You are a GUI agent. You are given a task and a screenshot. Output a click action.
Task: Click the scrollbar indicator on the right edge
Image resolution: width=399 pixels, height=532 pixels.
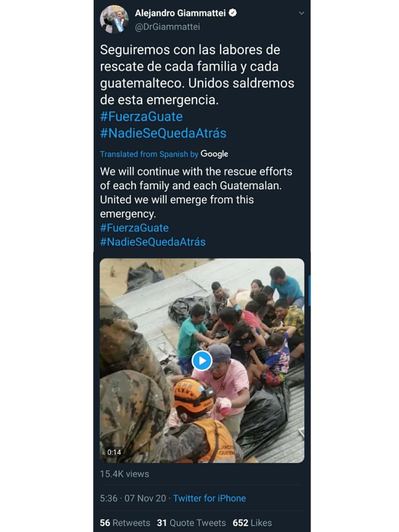309,290
